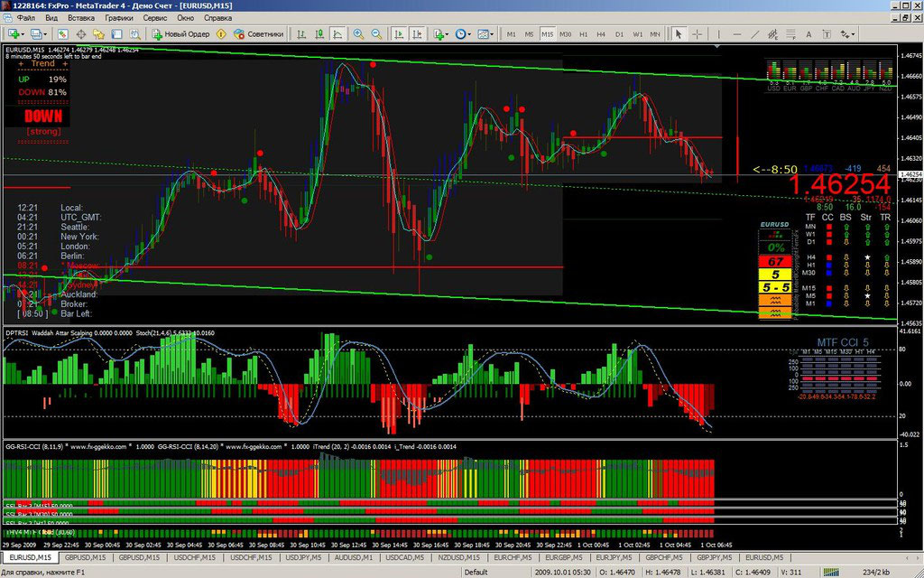Switch to the GBPJPY,M5 chart tab
The width and height of the screenshot is (924, 578).
coord(713,557)
